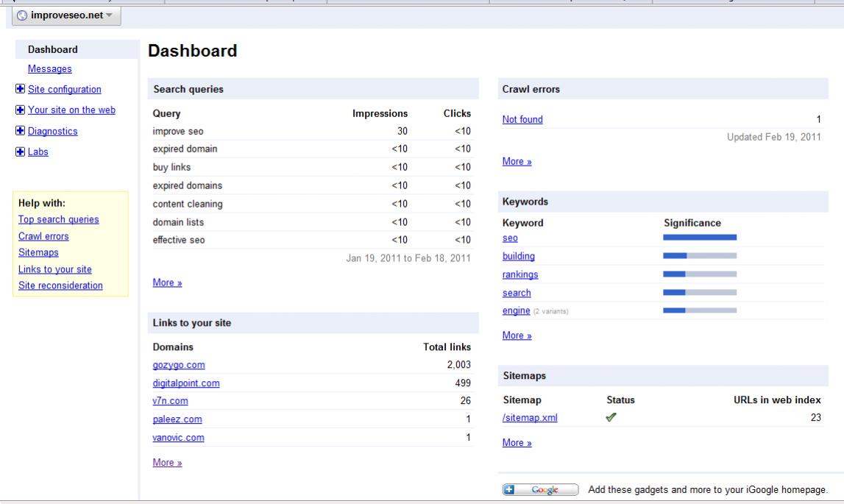This screenshot has width=844, height=504.
Task: Expand the Diagnostics plus icon
Action: pyautogui.click(x=20, y=132)
